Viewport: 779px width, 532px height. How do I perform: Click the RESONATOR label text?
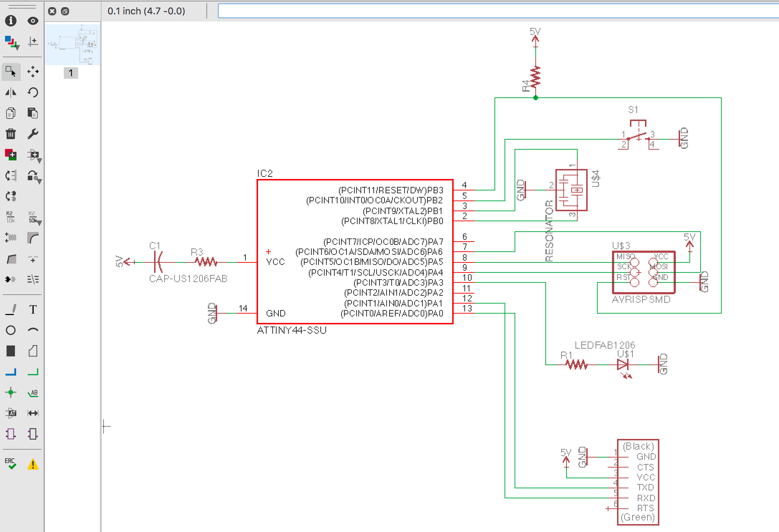[549, 231]
